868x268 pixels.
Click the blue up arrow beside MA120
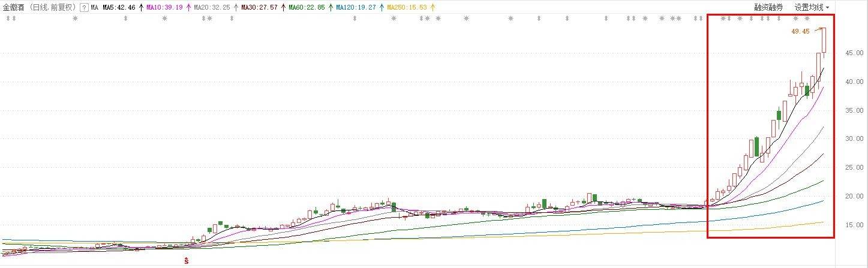click(382, 8)
